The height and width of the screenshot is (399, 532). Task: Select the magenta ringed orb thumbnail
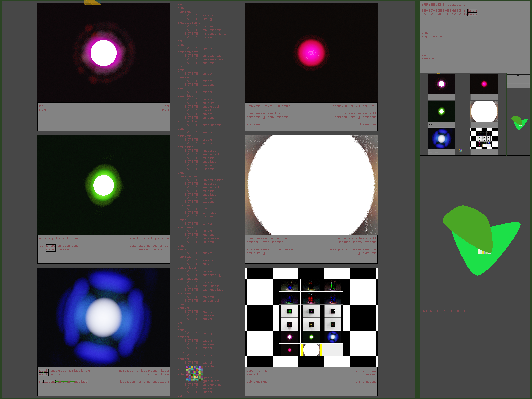click(x=441, y=84)
